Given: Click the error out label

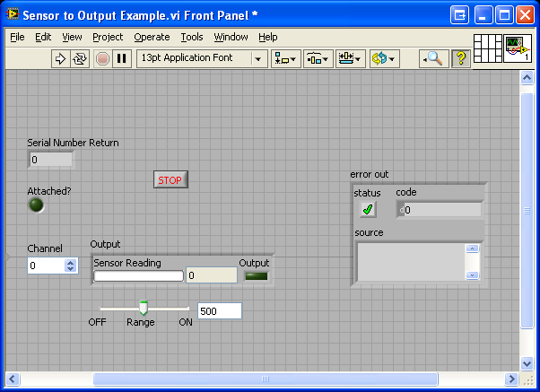Looking at the screenshot, I should click(370, 174).
